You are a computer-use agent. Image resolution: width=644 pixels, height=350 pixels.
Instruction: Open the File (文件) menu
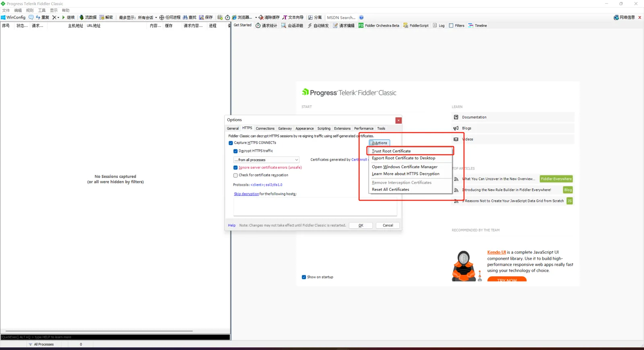(6, 10)
